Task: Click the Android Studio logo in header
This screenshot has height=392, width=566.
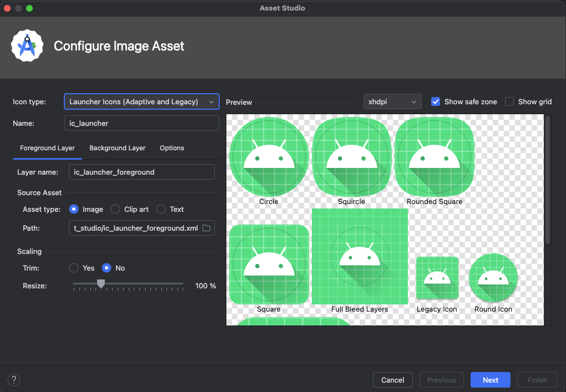Action: 27,45
